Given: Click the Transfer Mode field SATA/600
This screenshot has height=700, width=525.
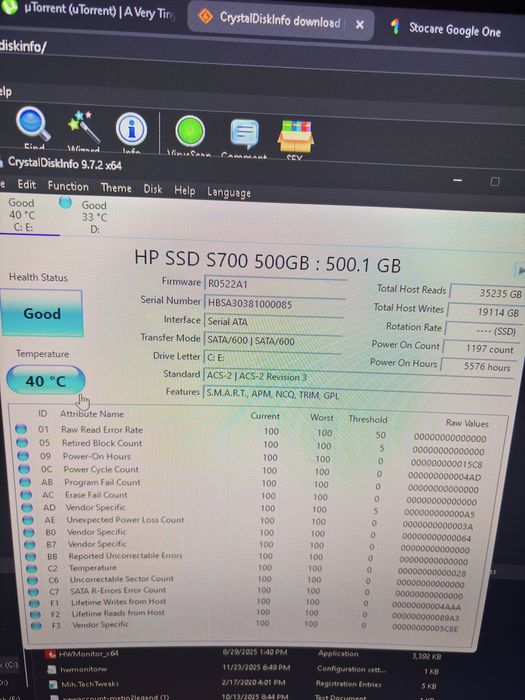Looking at the screenshot, I should pyautogui.click(x=273, y=341).
